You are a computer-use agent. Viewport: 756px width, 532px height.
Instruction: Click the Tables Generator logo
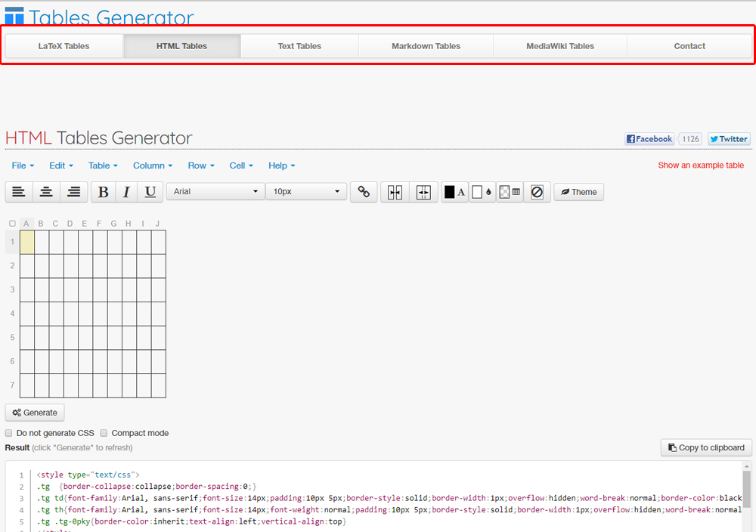[99, 17]
